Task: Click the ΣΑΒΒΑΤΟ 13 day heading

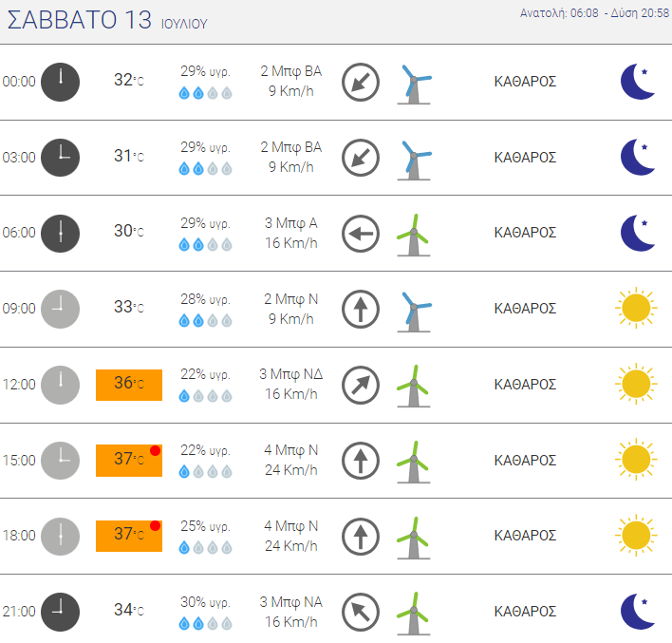Action: [80, 20]
